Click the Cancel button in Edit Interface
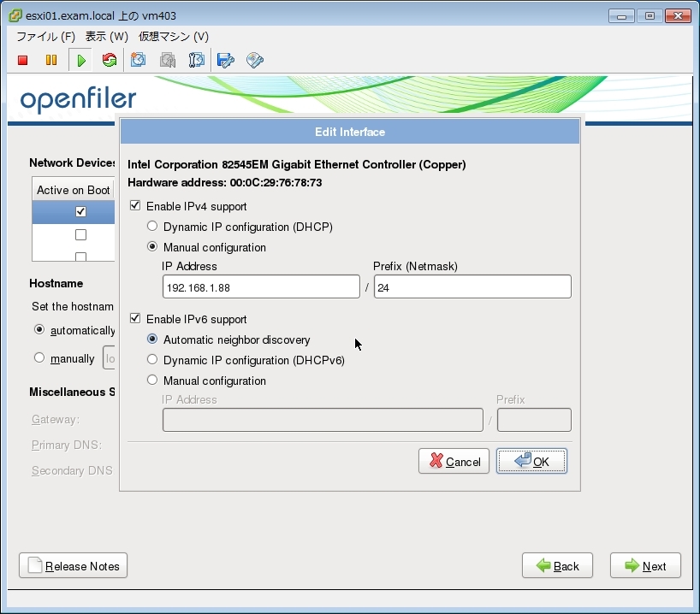The height and width of the screenshot is (614, 700). point(454,461)
